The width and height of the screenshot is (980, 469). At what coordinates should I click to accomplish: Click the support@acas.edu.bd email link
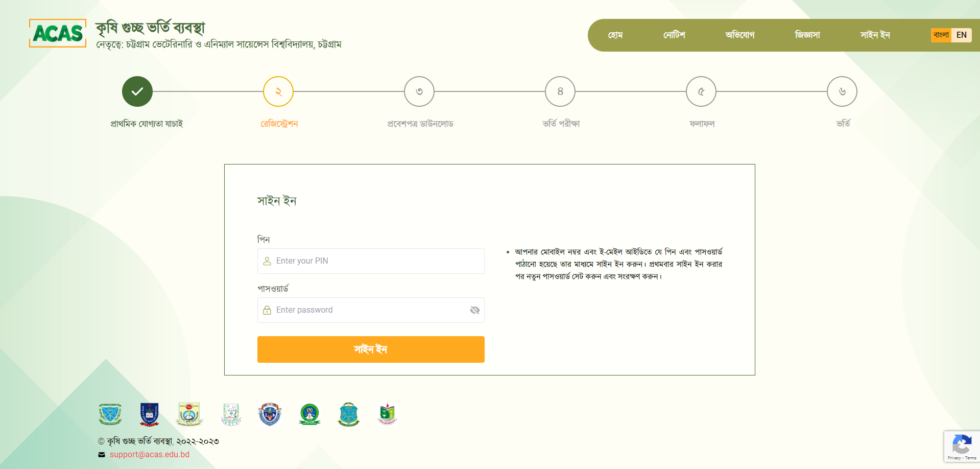click(149, 455)
